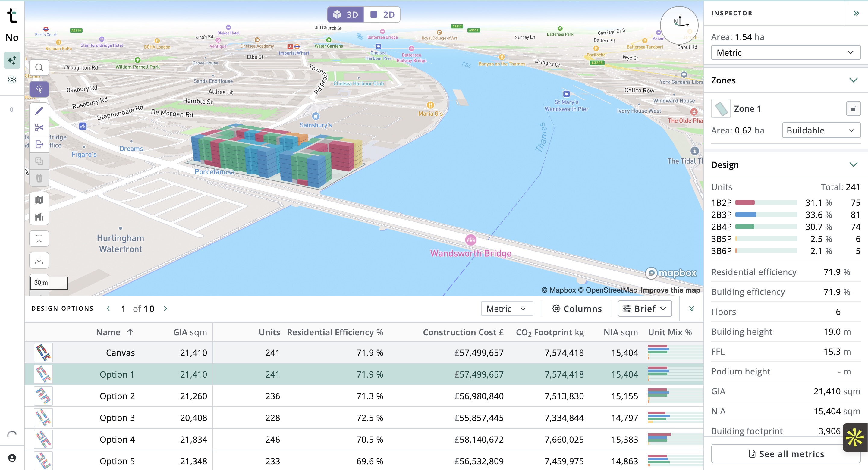Click the duplicate tool icon

click(39, 161)
